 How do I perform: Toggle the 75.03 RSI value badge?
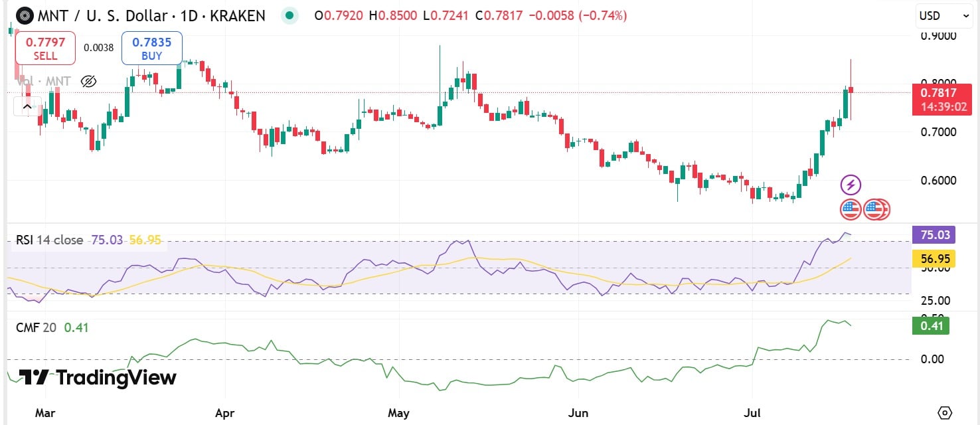click(x=932, y=234)
